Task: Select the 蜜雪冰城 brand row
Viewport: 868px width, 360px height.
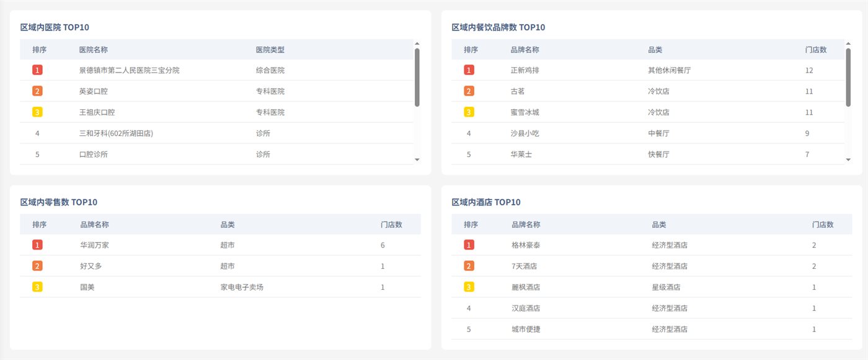Action: click(x=648, y=112)
